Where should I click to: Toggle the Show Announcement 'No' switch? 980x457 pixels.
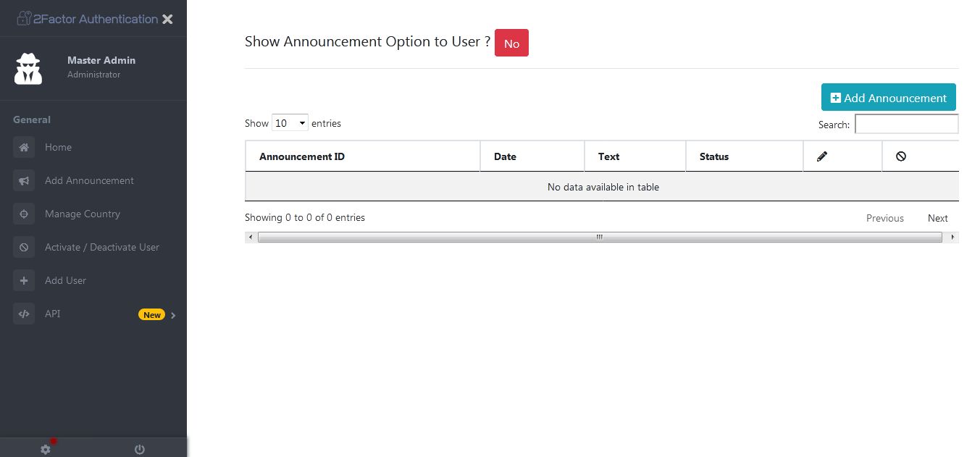[511, 43]
